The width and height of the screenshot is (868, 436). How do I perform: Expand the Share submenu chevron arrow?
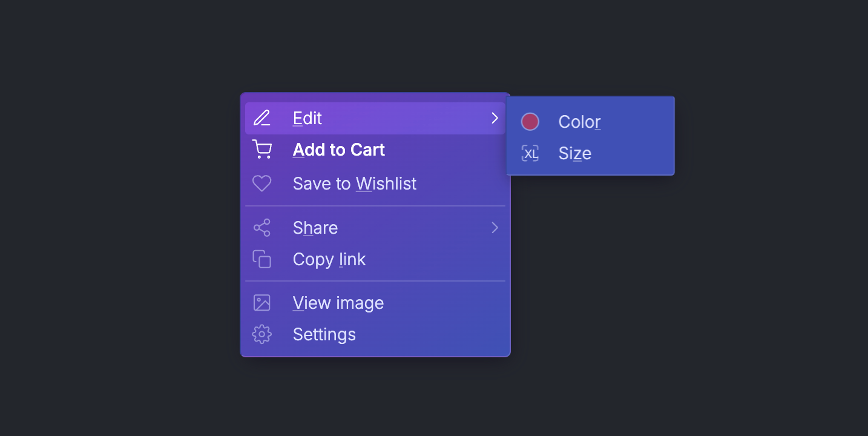coord(495,228)
